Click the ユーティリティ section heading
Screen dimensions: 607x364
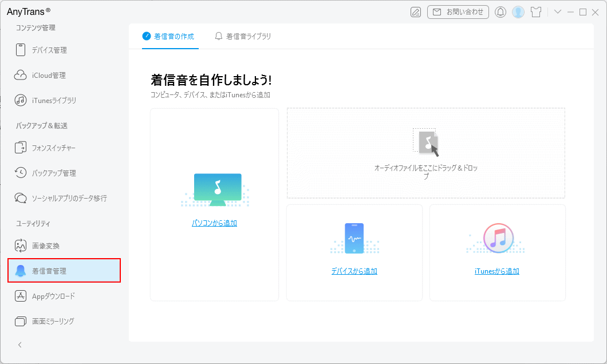tap(33, 224)
